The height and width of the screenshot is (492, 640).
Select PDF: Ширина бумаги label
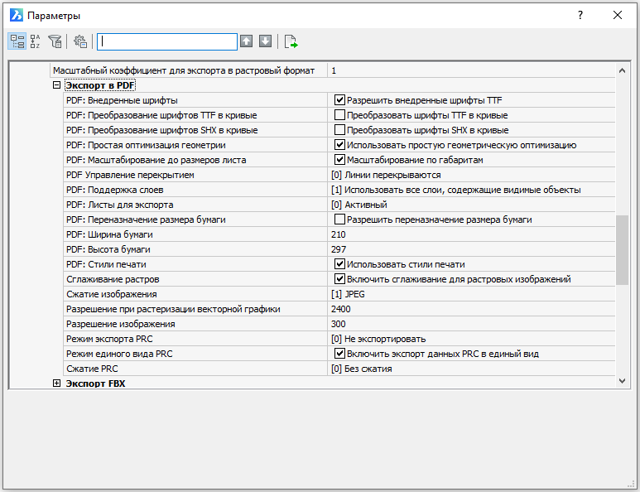click(109, 234)
